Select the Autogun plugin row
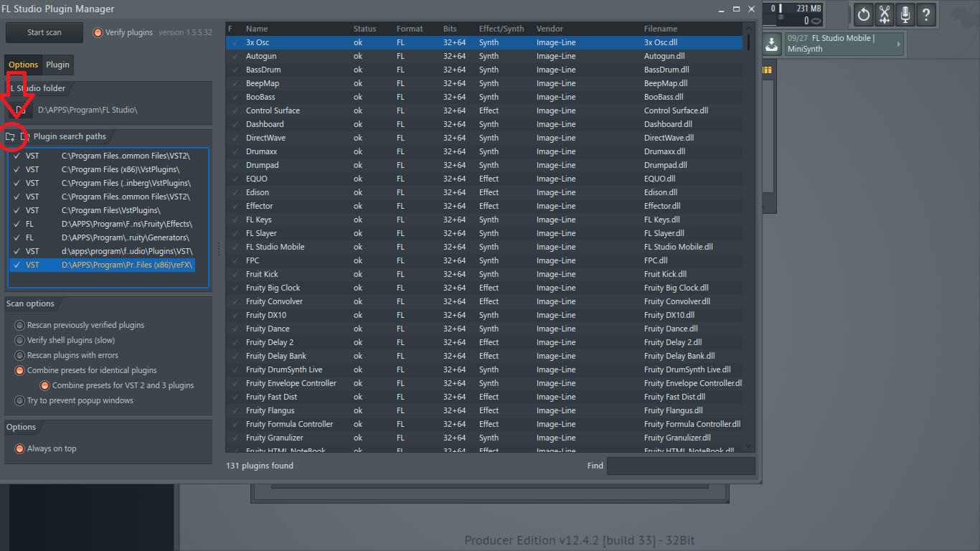This screenshot has width=980, height=551. click(484, 56)
